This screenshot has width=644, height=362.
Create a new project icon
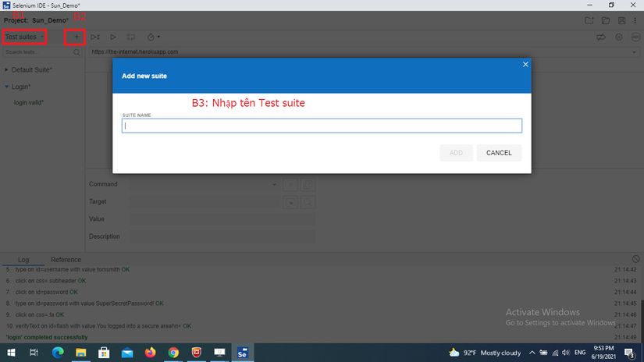pos(589,20)
